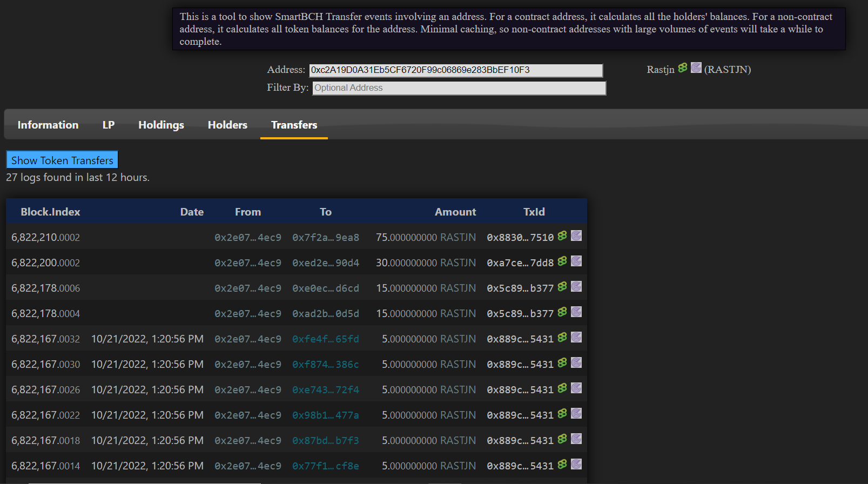This screenshot has height=484, width=868.
Task: Click the To column header
Action: coord(326,212)
